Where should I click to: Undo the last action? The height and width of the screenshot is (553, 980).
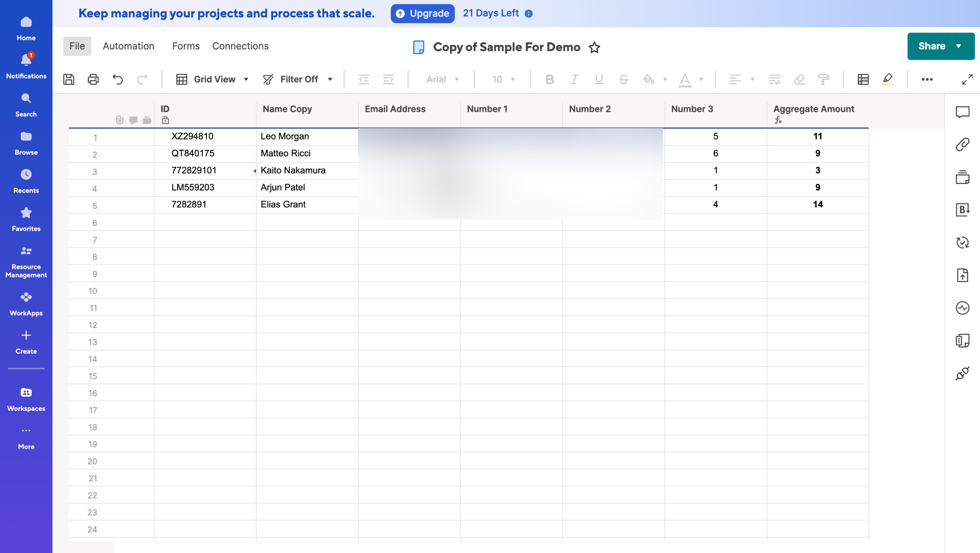point(118,79)
